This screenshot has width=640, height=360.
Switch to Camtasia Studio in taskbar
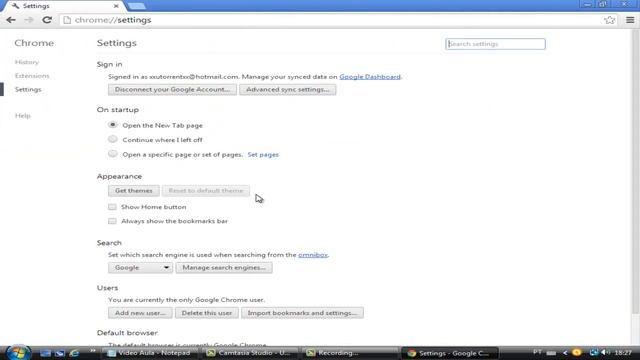249,353
